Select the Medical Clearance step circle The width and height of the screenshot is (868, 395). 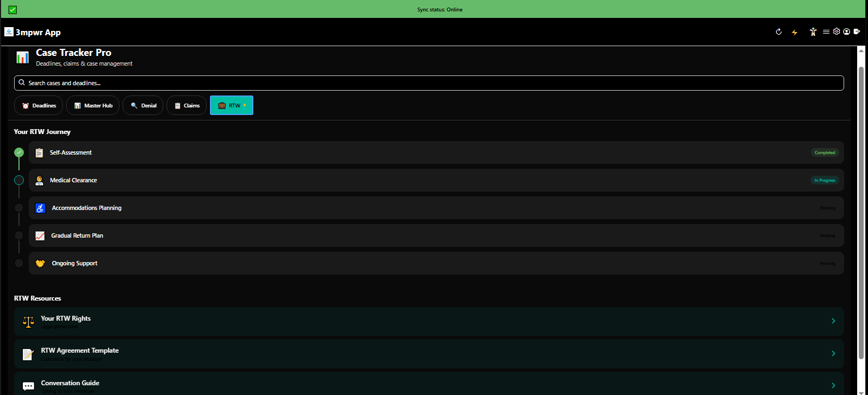19,180
